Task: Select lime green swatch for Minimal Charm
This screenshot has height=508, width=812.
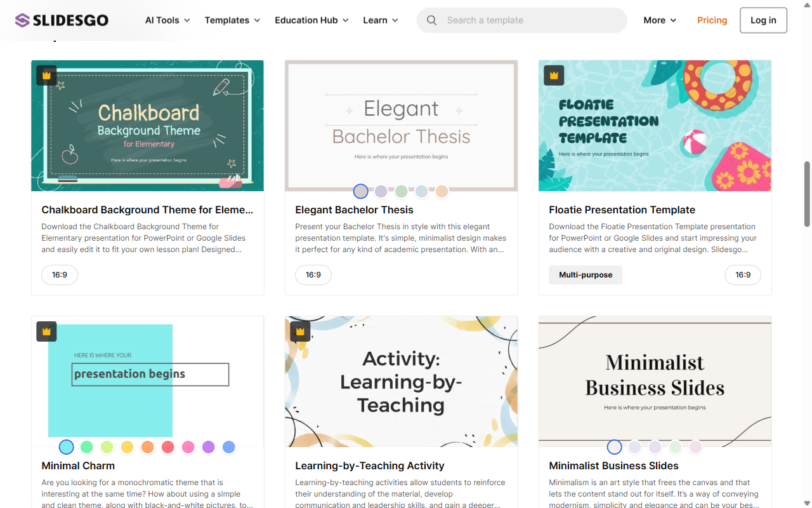Action: click(x=107, y=447)
